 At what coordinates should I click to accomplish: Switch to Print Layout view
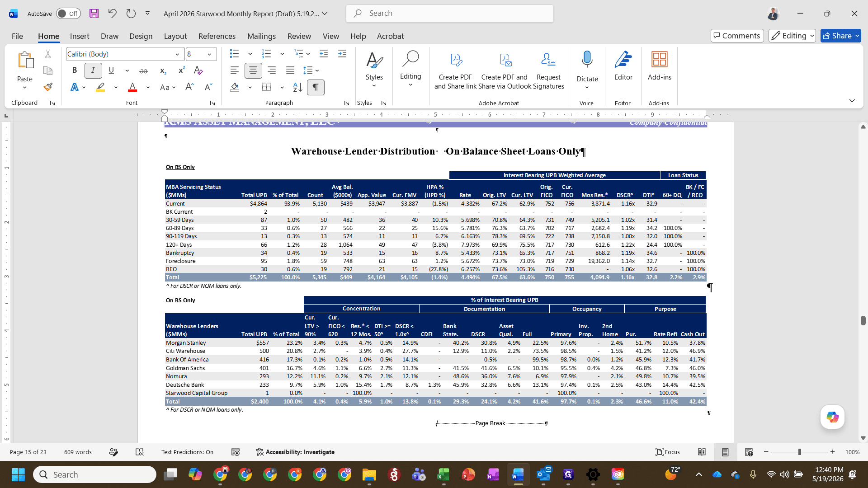[x=725, y=452]
